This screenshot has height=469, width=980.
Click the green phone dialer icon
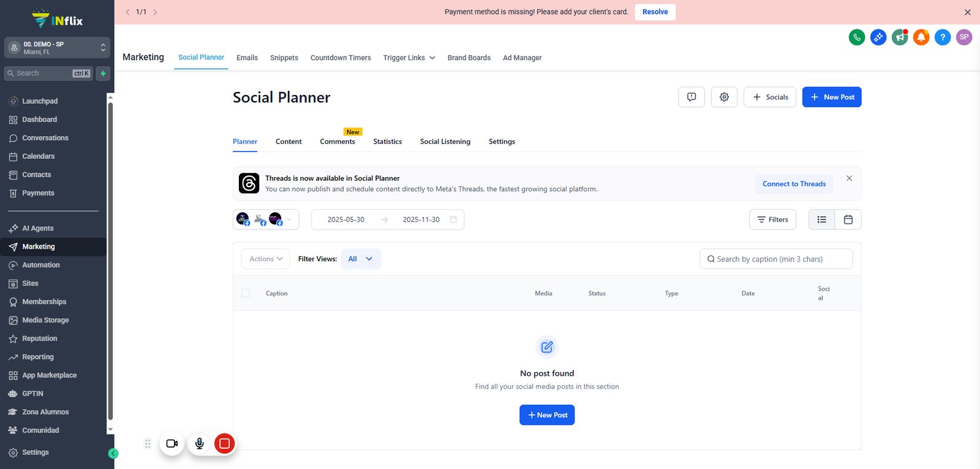click(x=857, y=37)
